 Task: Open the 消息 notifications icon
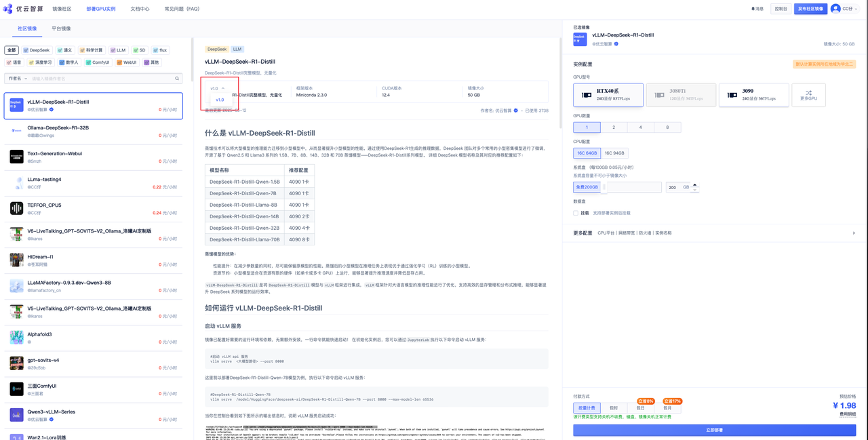(753, 9)
